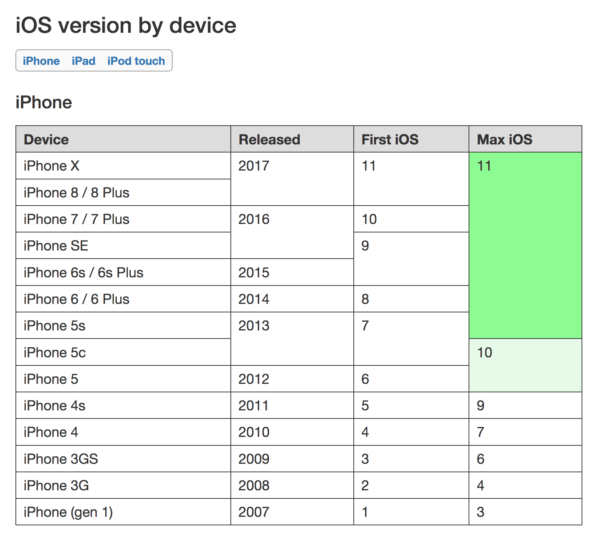The height and width of the screenshot is (543, 600).
Task: Click the Released column header
Action: point(269,139)
